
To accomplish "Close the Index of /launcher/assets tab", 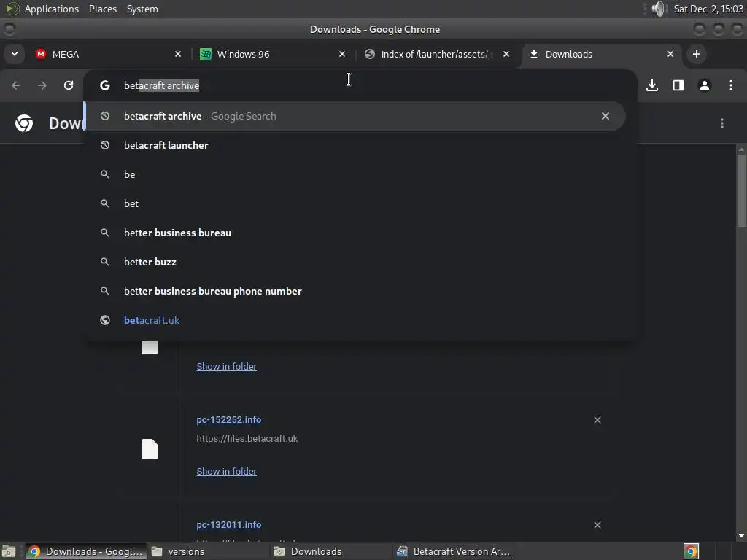I will pyautogui.click(x=506, y=54).
